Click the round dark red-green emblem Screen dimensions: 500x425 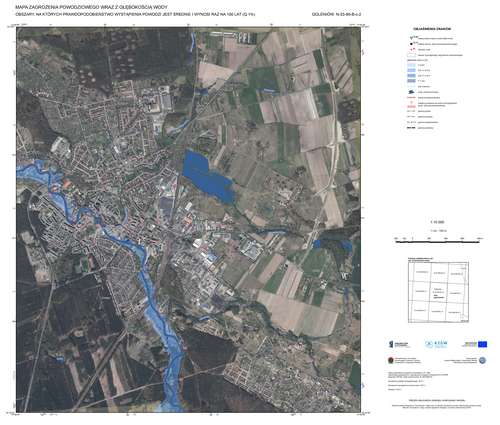(x=391, y=360)
